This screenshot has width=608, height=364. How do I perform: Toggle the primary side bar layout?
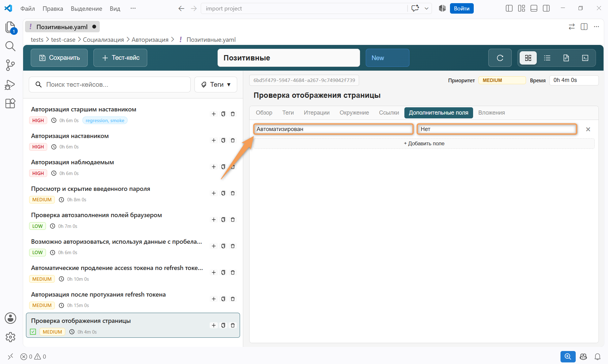(509, 9)
